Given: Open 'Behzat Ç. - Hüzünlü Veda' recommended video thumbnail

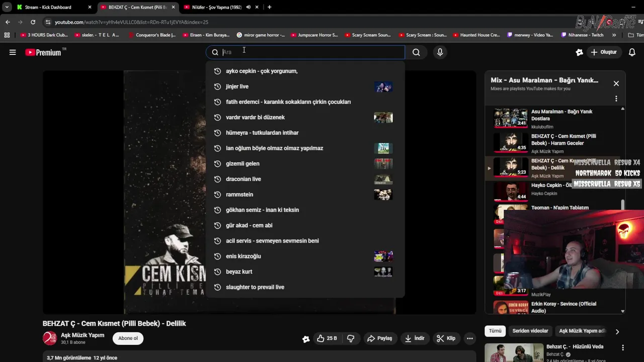Looking at the screenshot, I should pyautogui.click(x=514, y=352).
